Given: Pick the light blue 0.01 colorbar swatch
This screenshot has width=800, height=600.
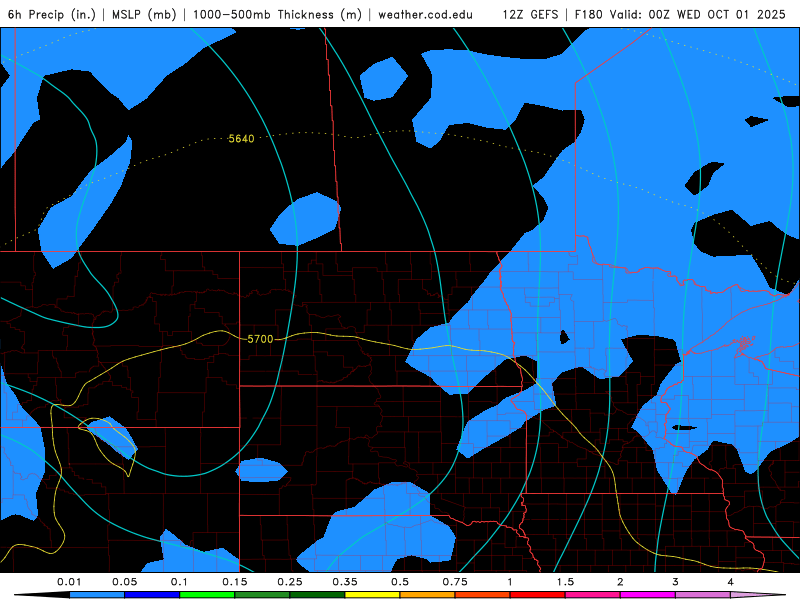Looking at the screenshot, I should [x=97, y=595].
